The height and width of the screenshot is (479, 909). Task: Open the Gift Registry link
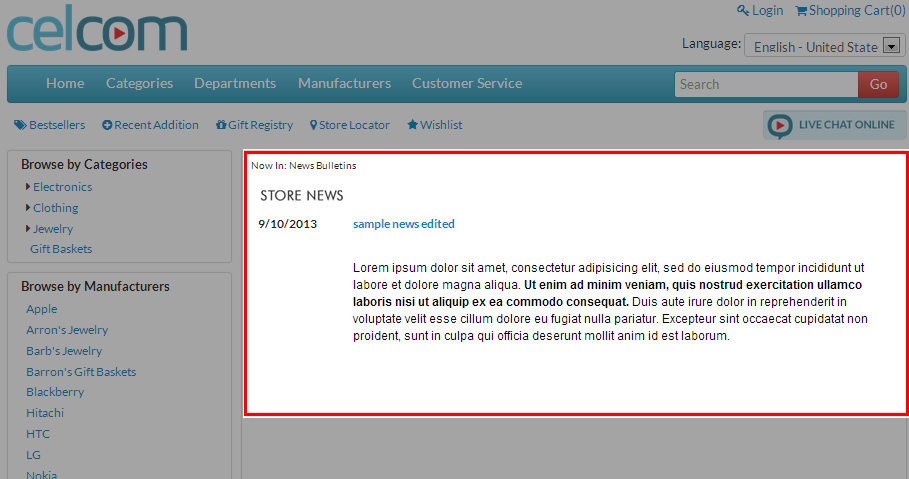(260, 125)
